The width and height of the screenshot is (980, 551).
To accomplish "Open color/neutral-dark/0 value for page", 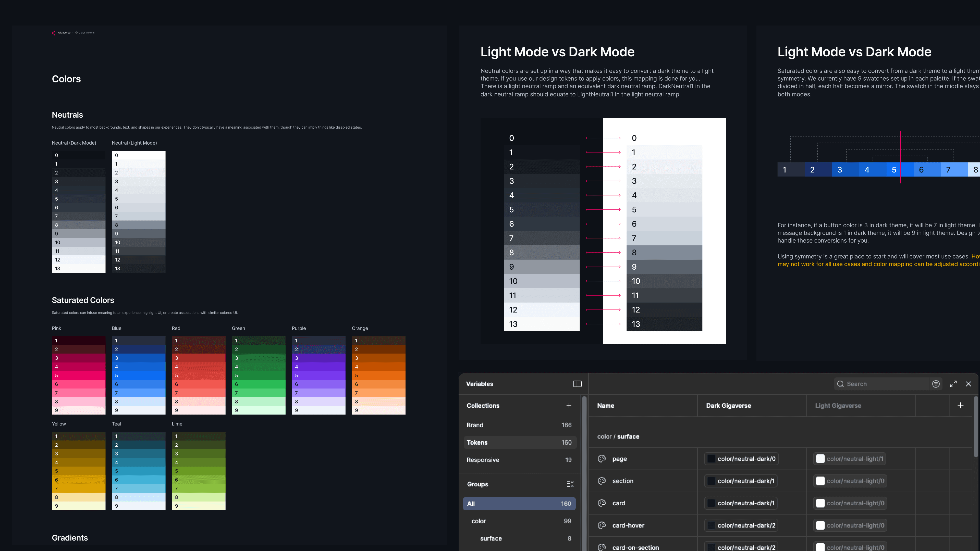I will point(741,459).
